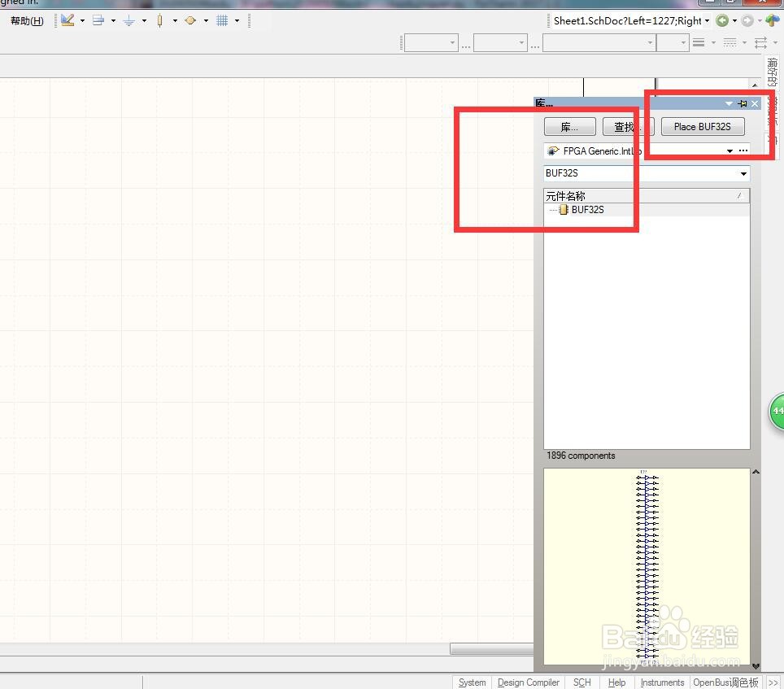Collapse the preview pane with up arrow
Image resolution: width=784 pixels, height=689 pixels.
point(756,472)
